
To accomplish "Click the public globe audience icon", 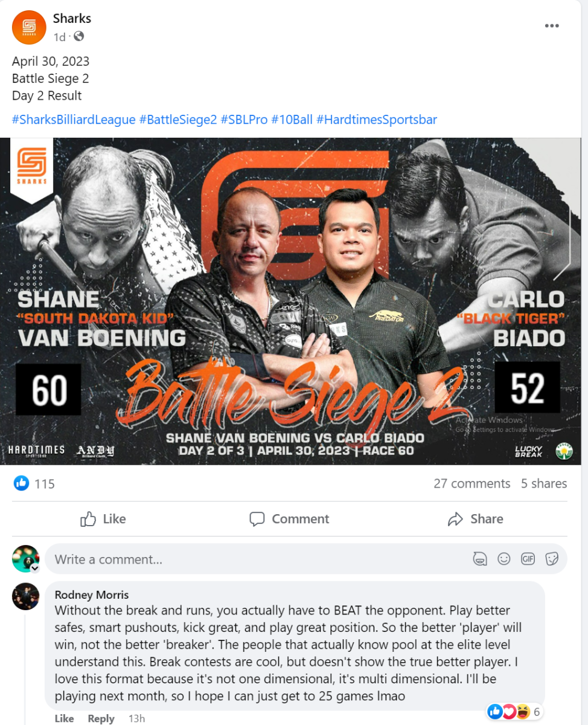I will pos(78,37).
